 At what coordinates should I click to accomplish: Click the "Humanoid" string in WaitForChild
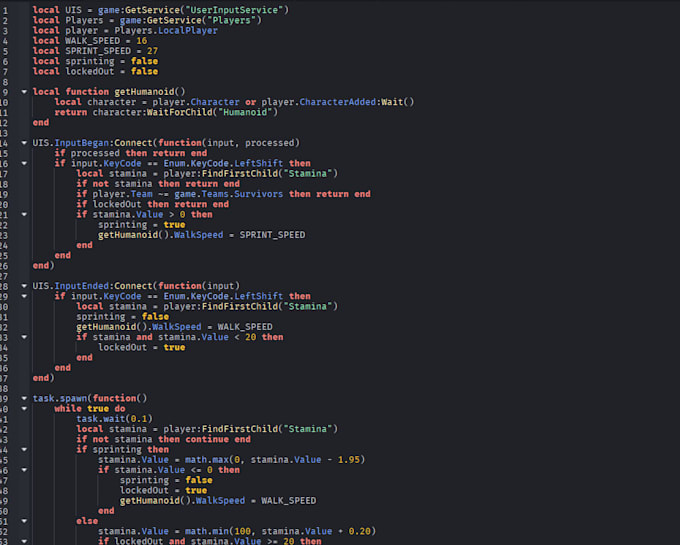coord(245,112)
